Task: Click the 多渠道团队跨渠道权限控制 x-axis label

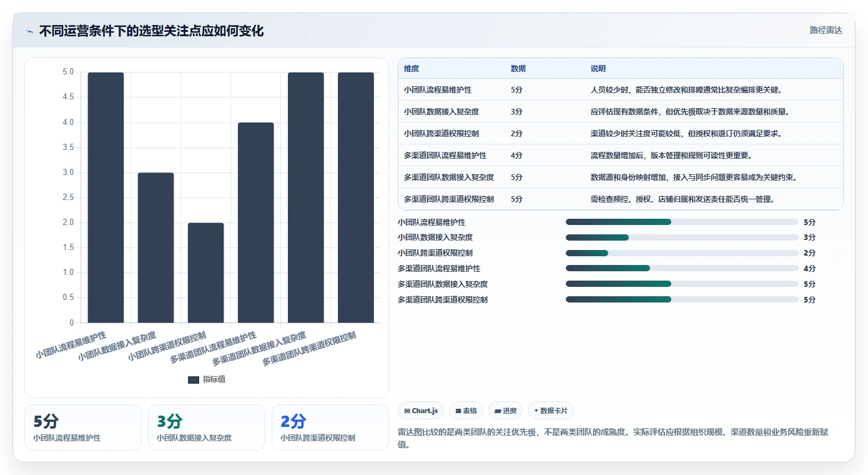Action: [x=309, y=349]
